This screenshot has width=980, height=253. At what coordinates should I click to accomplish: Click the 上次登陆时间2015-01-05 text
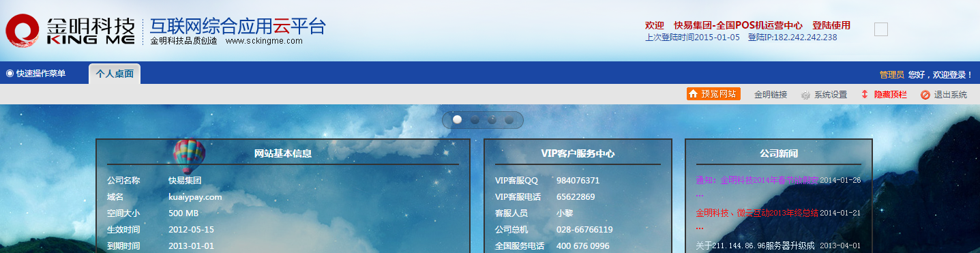point(692,38)
